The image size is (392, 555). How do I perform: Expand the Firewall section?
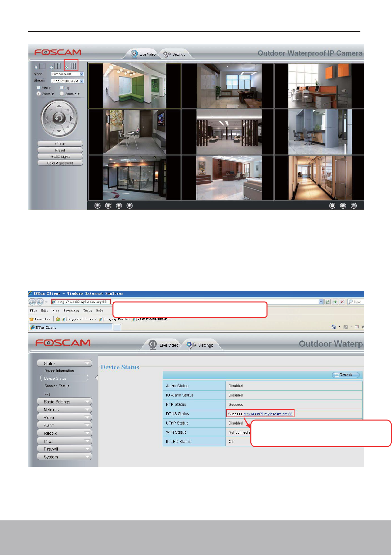(x=65, y=449)
